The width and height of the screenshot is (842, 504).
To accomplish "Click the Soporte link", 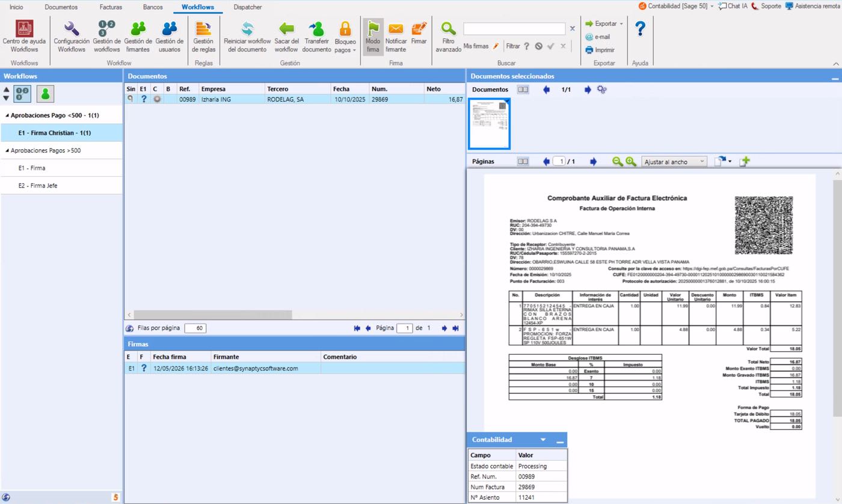I will pos(766,6).
